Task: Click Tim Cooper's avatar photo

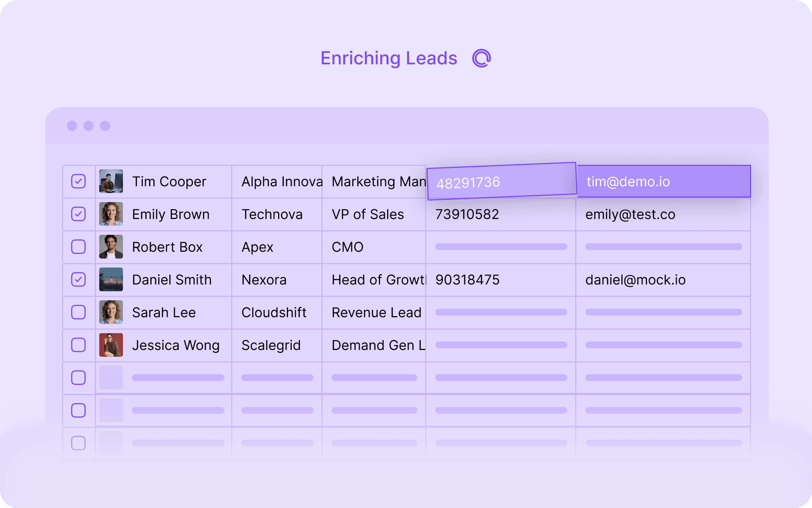Action: click(111, 181)
